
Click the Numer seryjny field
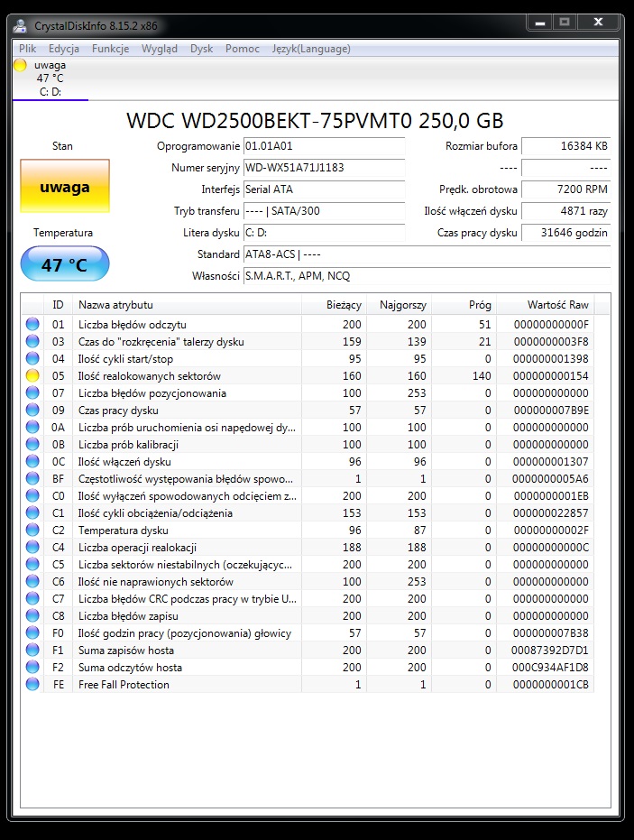click(324, 168)
